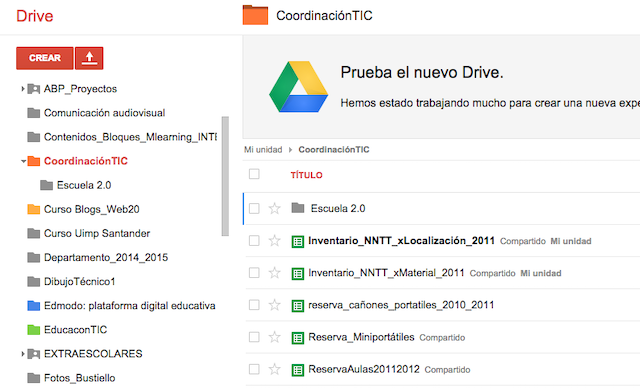640x388 pixels.
Task: Click the Comunicación audiovisual folder icon
Action: point(33,113)
